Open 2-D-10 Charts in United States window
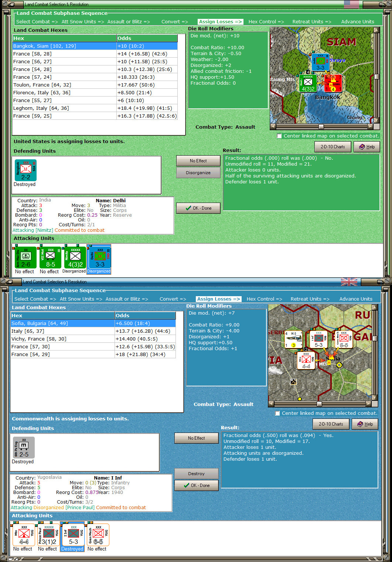The image size is (392, 562). click(x=333, y=147)
